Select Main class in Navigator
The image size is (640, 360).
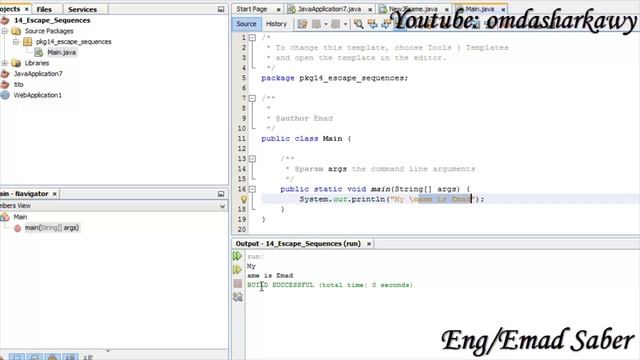pyautogui.click(x=20, y=217)
